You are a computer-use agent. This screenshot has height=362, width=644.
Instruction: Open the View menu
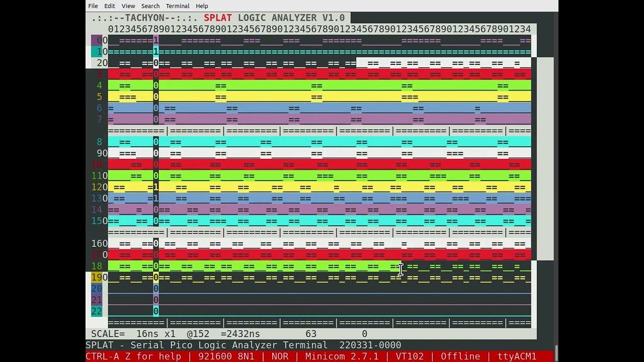pos(128,6)
